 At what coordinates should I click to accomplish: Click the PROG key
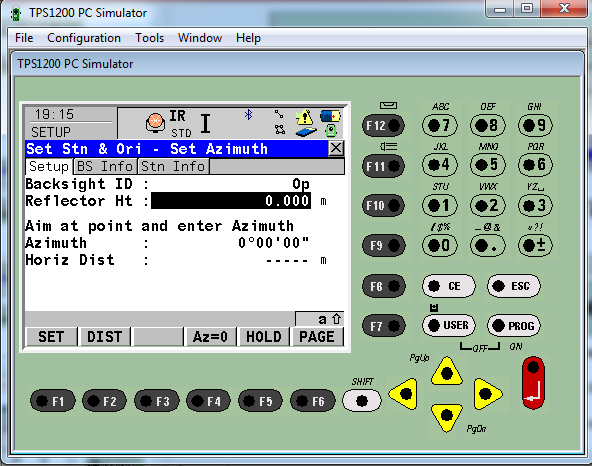point(514,326)
